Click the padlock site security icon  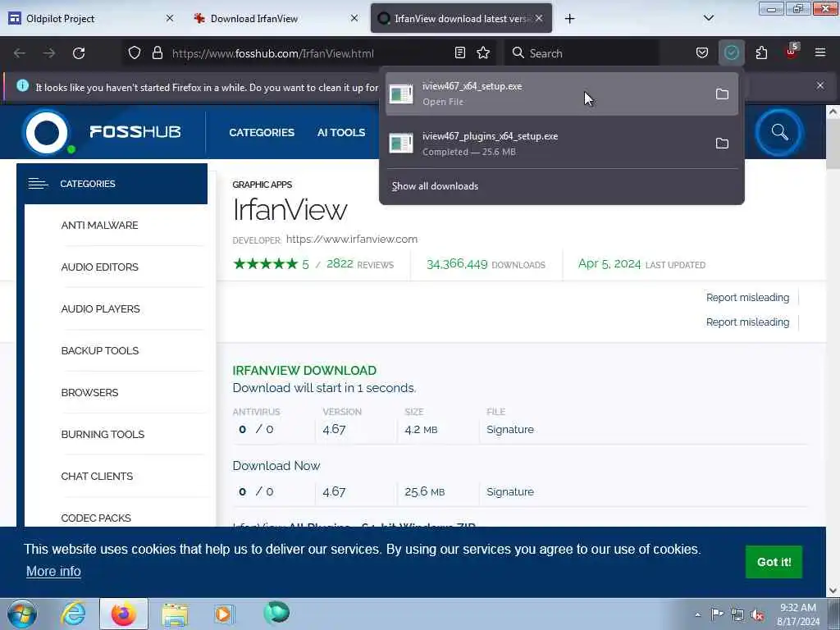click(x=157, y=52)
